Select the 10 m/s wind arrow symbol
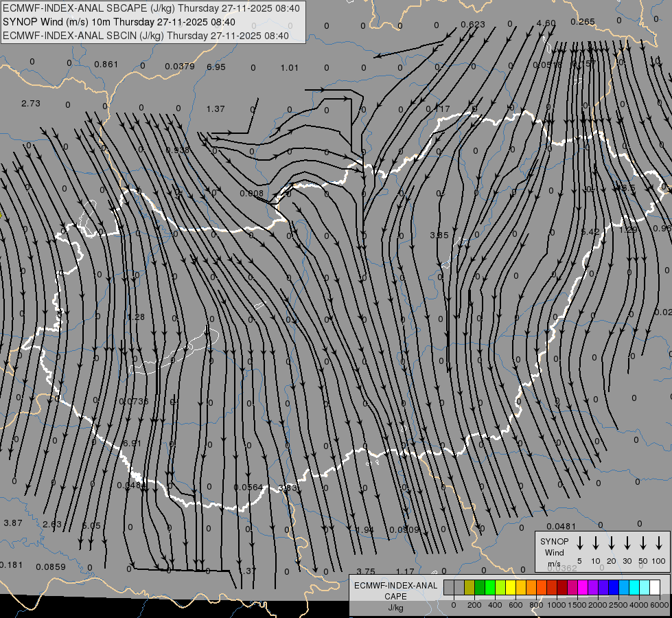Image resolution: width=672 pixels, height=618 pixels. [596, 543]
